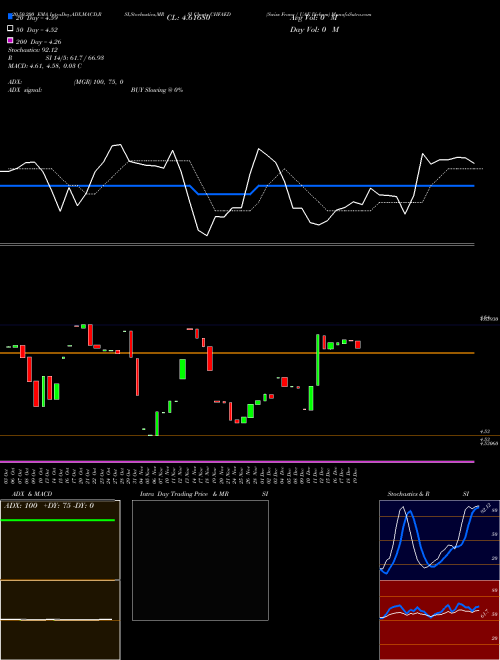
Task: Click the 'CL: 4.61650' closing price label
Action: point(188,18)
